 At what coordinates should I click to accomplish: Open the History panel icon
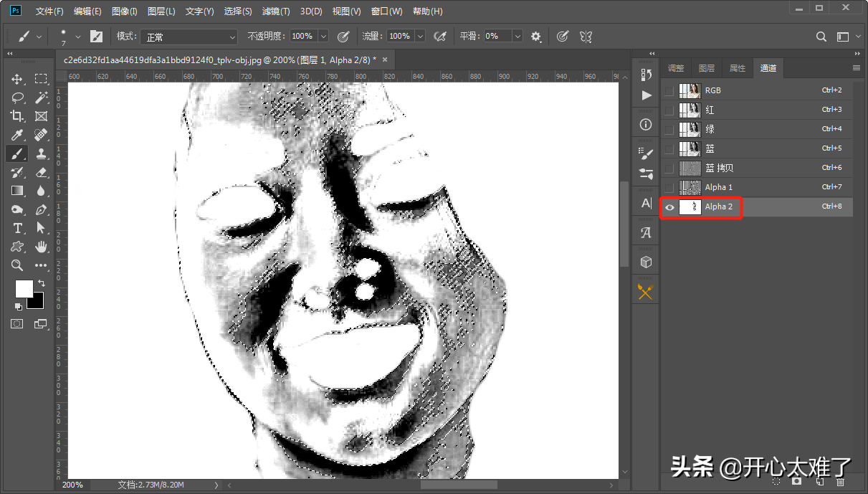(x=646, y=74)
